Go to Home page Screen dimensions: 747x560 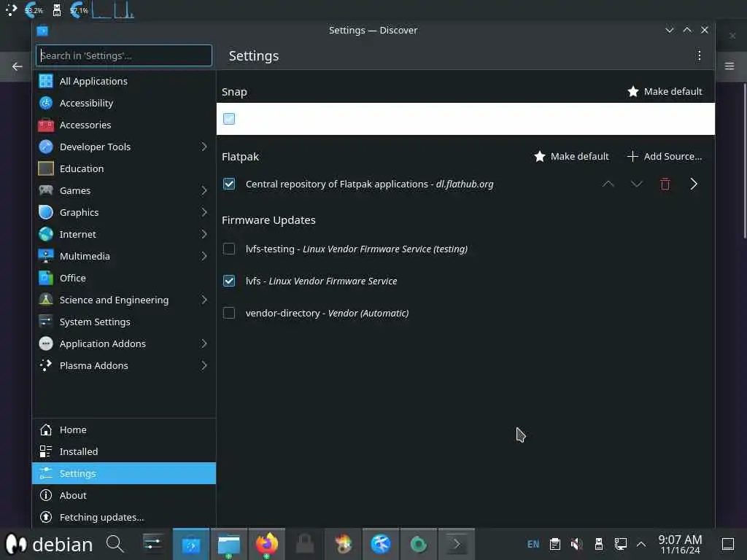(x=124, y=429)
